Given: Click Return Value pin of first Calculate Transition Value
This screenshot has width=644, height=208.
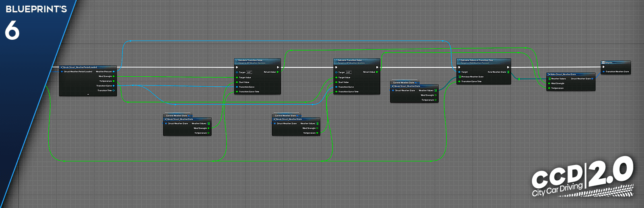Looking at the screenshot, I should [x=278, y=72].
